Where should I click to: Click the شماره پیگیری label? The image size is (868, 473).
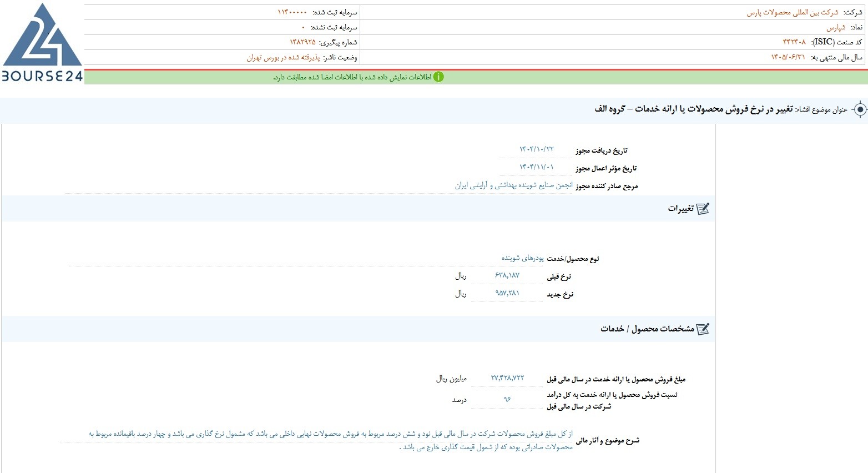pos(338,42)
